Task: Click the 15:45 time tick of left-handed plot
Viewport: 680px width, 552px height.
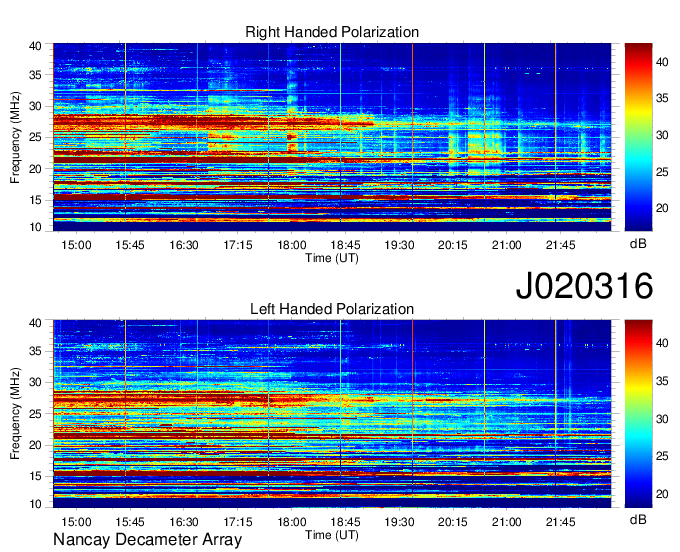Action: pyautogui.click(x=130, y=521)
